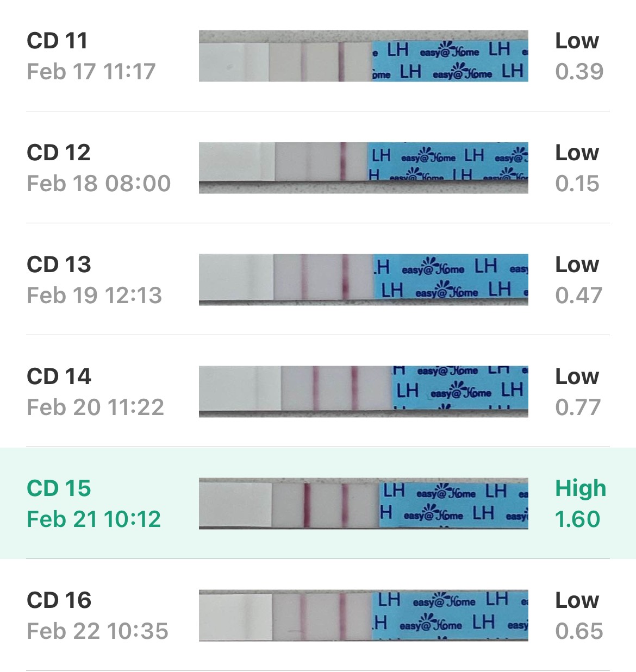Viewport: 636px width, 672px height.
Task: Open the CD 12 test strip photo
Action: click(363, 168)
